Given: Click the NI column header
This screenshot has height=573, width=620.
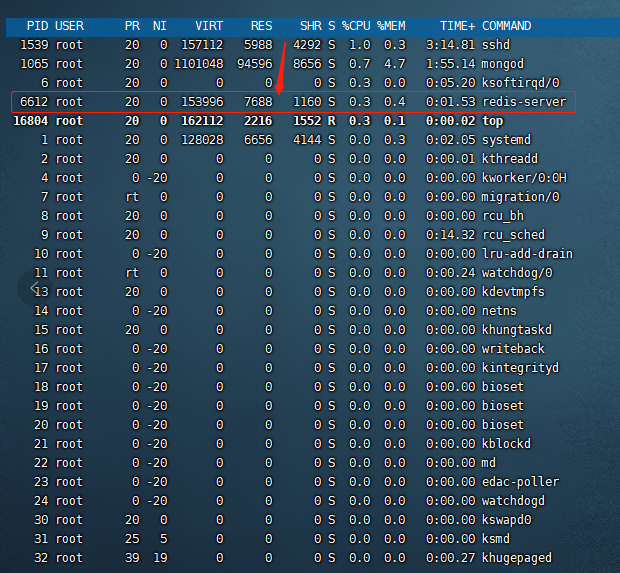Looking at the screenshot, I should [x=160, y=26].
